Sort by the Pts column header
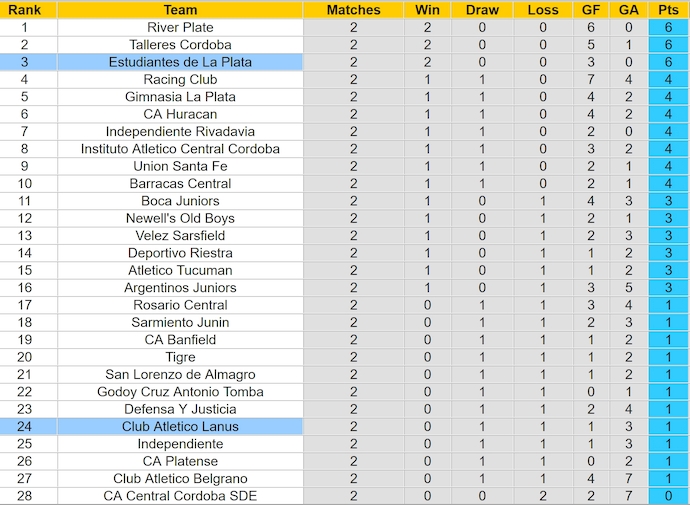The height and width of the screenshot is (505, 690). click(x=667, y=10)
